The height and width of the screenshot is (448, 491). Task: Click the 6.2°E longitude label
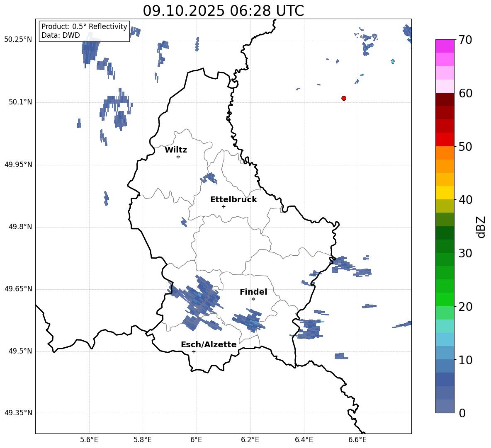250,440
